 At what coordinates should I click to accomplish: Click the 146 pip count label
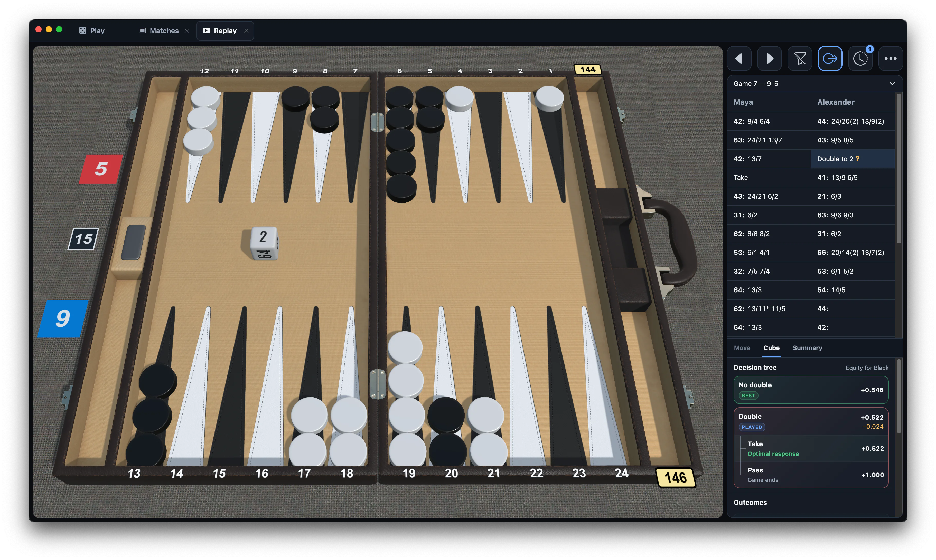click(x=676, y=477)
